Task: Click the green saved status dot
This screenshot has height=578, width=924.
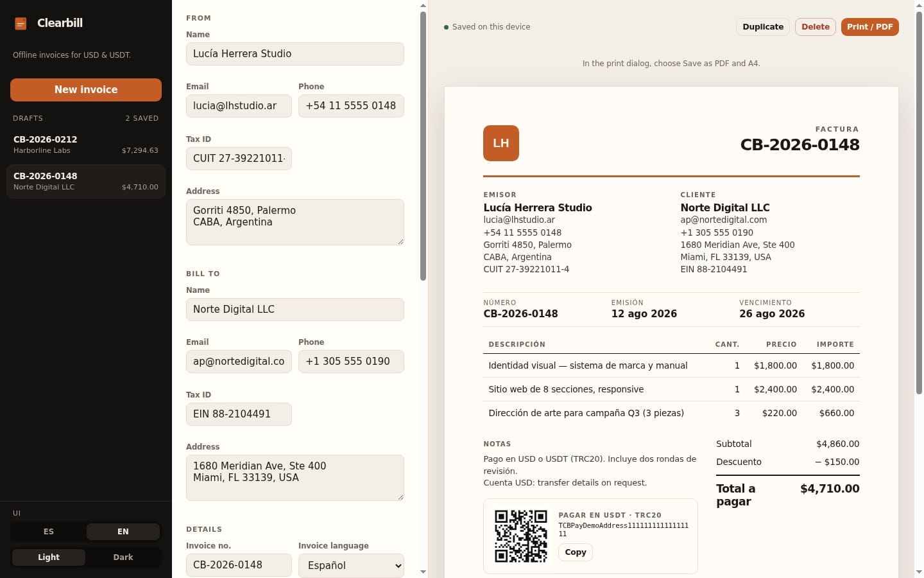Action: tap(446, 27)
